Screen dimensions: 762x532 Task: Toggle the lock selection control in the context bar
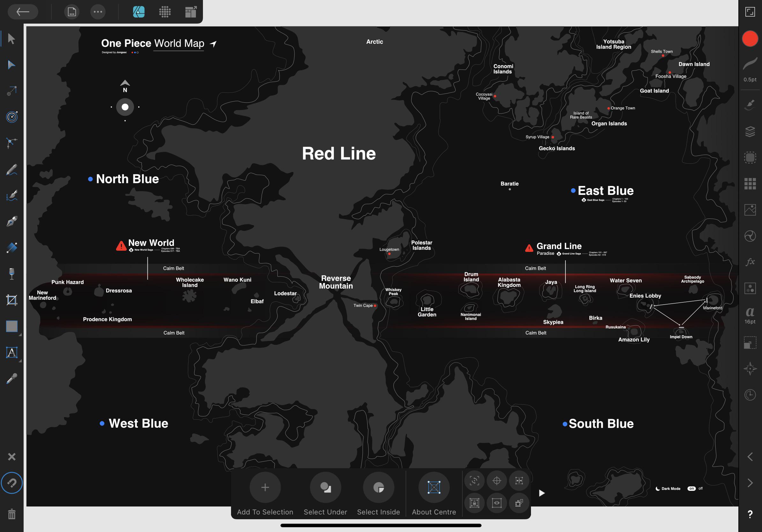[474, 503]
